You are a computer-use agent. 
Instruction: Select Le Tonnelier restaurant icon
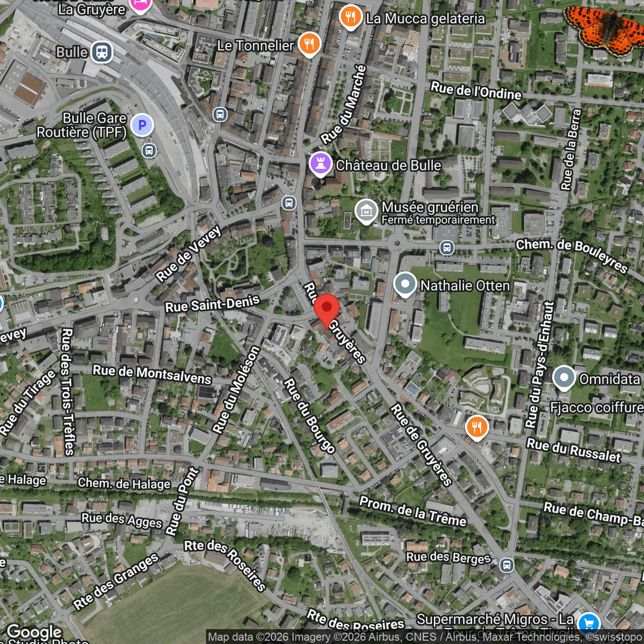(x=309, y=44)
